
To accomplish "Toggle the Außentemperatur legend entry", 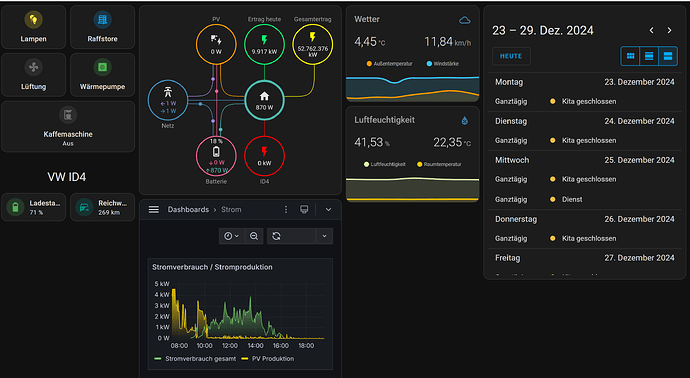I will 389,64.
